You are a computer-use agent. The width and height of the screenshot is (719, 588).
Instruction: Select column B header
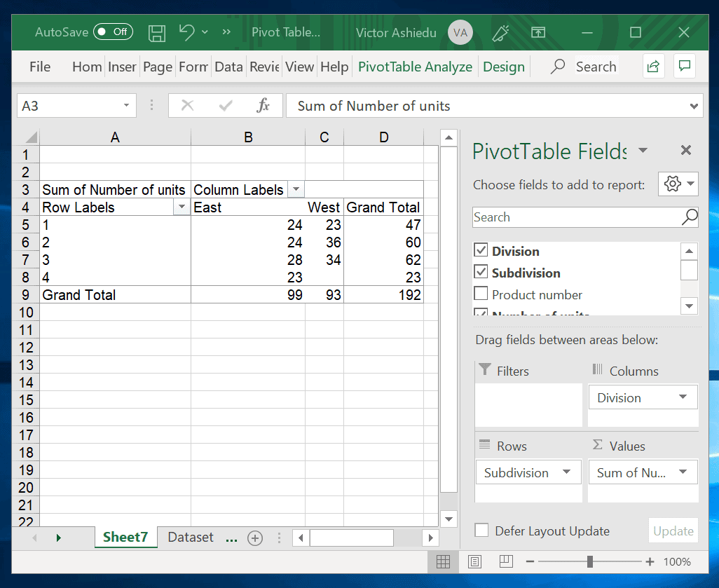pos(248,137)
